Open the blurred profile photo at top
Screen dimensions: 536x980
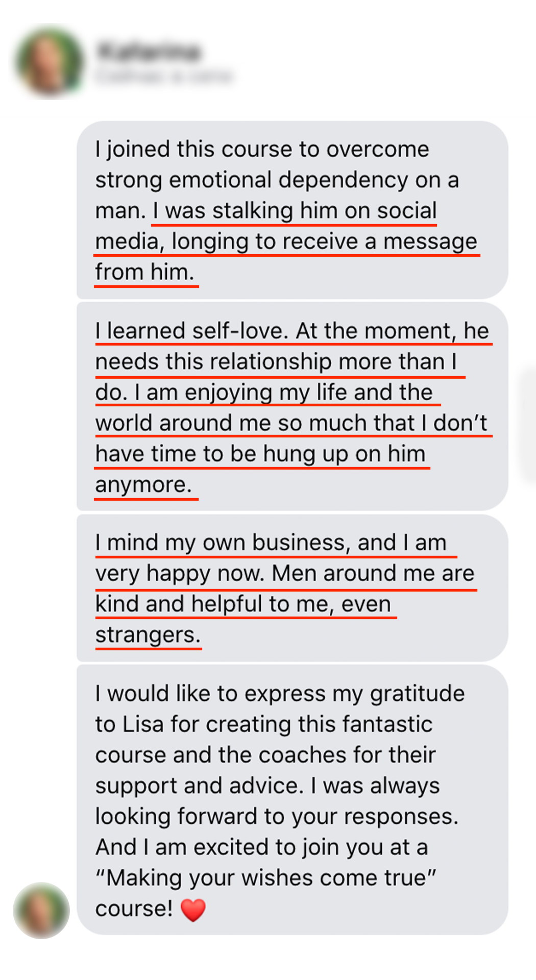pos(50,61)
